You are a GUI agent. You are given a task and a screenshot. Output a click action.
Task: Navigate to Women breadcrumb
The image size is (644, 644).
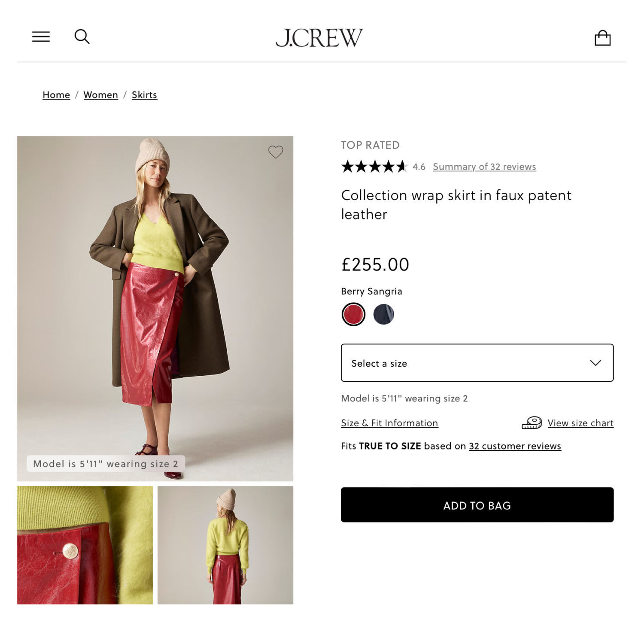(x=100, y=95)
